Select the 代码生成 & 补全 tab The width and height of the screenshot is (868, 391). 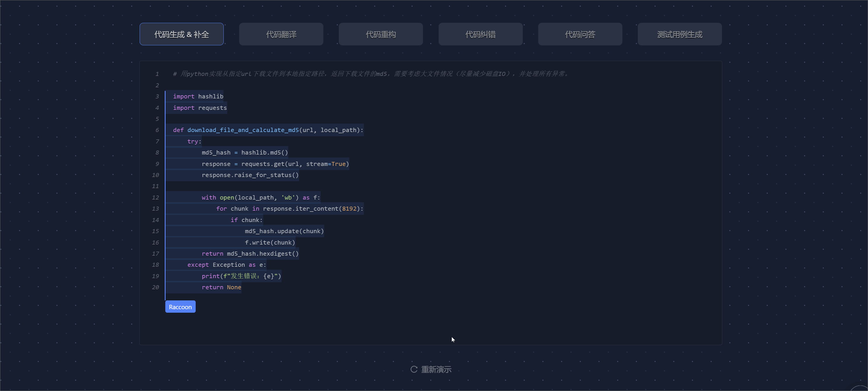click(x=181, y=34)
